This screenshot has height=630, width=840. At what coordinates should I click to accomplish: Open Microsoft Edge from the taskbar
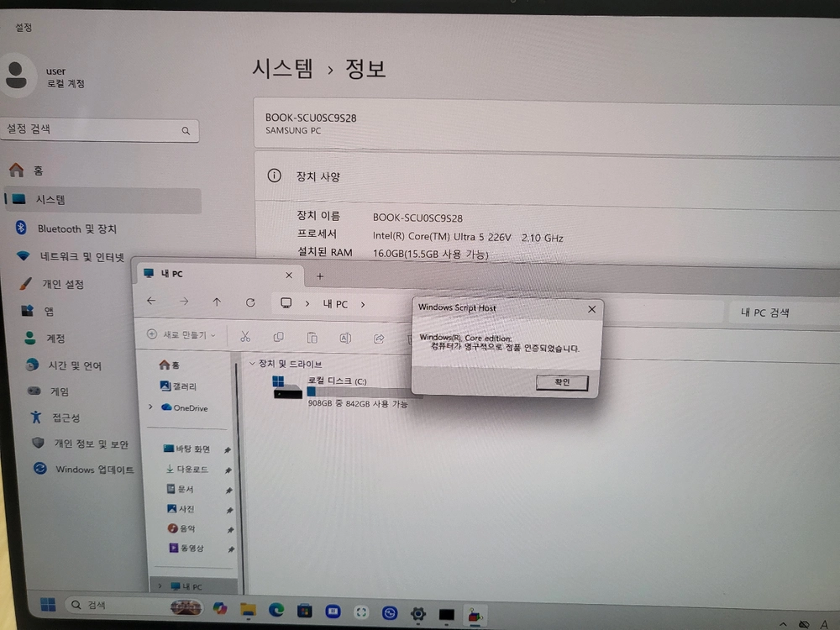276,610
